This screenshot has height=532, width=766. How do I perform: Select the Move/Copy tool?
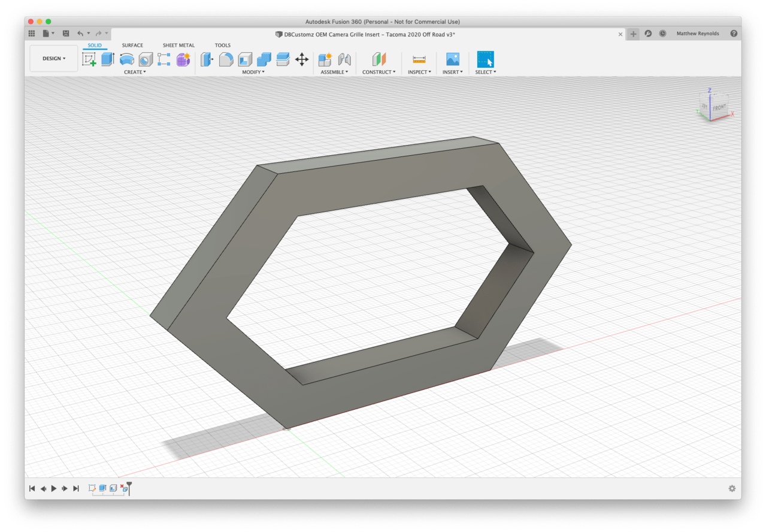302,59
